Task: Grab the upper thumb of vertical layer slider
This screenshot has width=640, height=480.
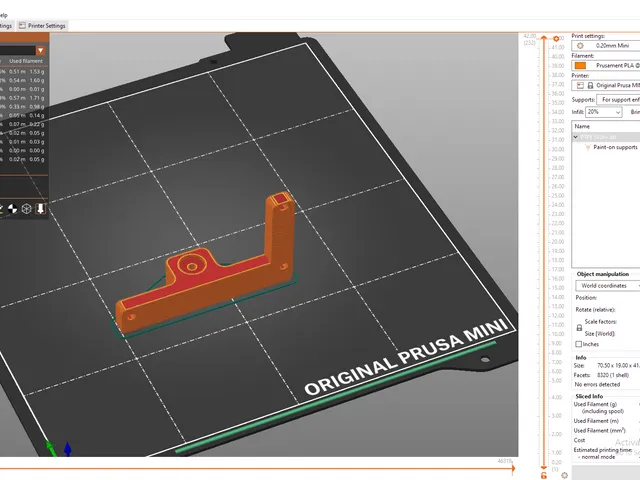Action: pyautogui.click(x=544, y=38)
